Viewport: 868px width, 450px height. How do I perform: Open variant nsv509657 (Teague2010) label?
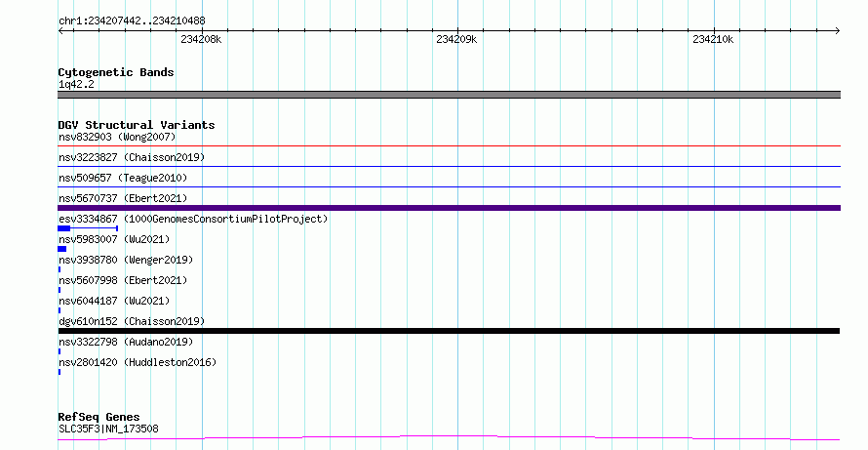(123, 178)
